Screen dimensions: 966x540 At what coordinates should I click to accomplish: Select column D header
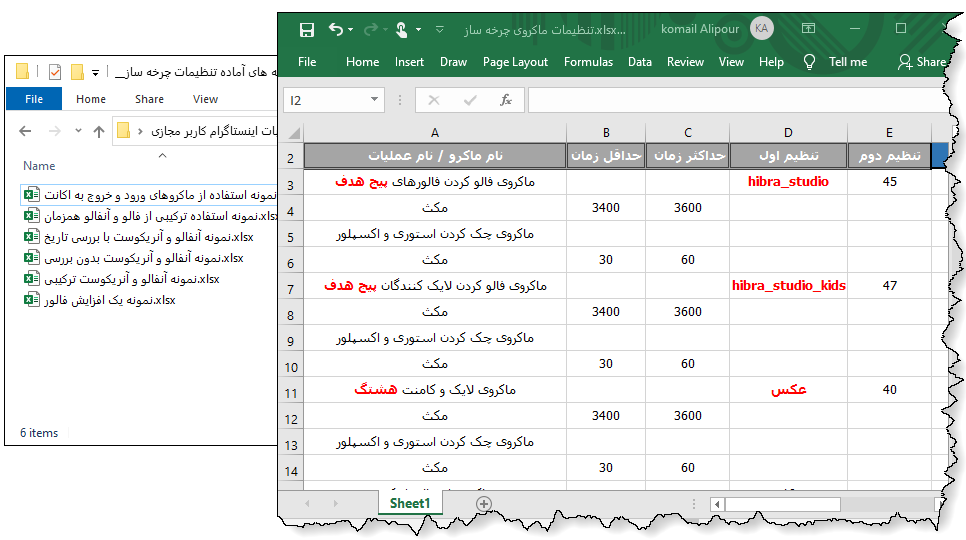[x=788, y=132]
